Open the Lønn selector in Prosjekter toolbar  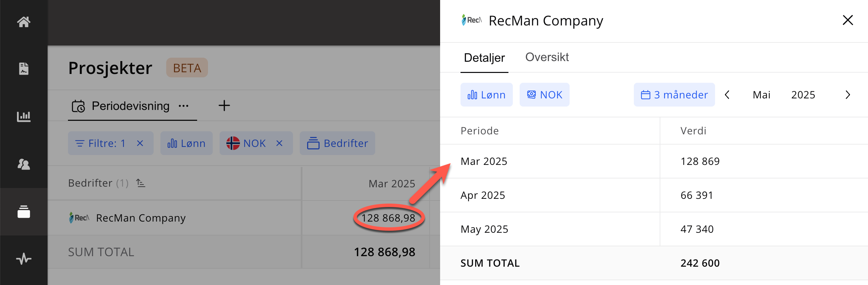186,143
